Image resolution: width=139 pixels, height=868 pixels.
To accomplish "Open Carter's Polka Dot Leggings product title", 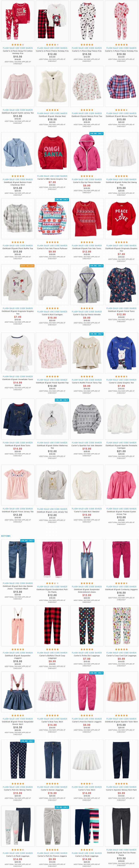I will (x=87, y=656).
